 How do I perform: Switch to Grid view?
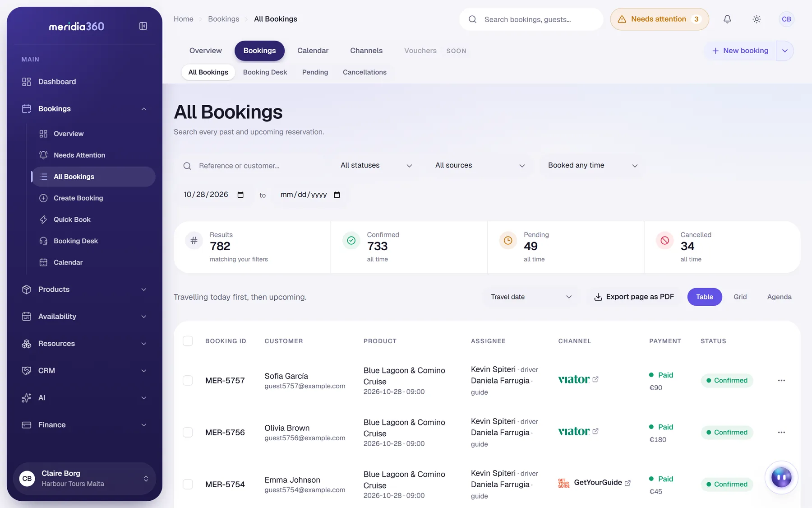(740, 297)
